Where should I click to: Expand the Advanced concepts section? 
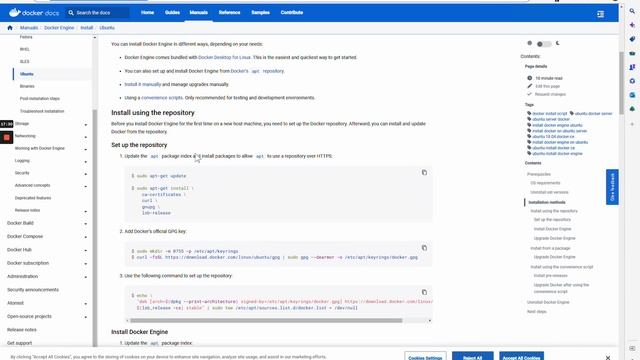point(86,187)
